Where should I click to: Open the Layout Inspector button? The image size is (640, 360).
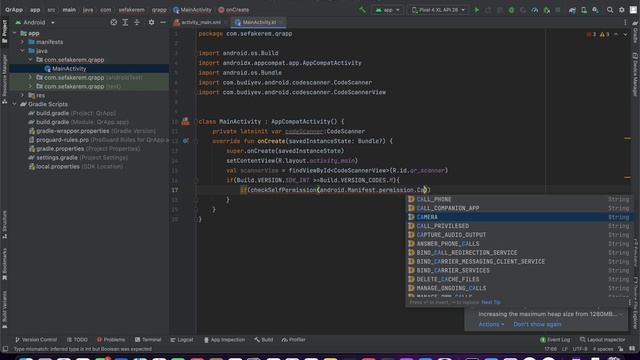pos(602,340)
